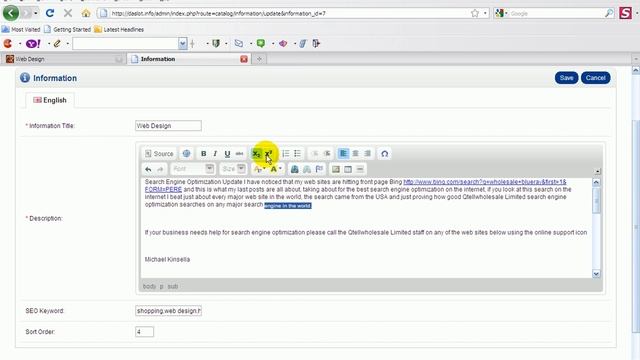Click the 'p' element path item
This screenshot has width=640, height=360.
click(162, 287)
